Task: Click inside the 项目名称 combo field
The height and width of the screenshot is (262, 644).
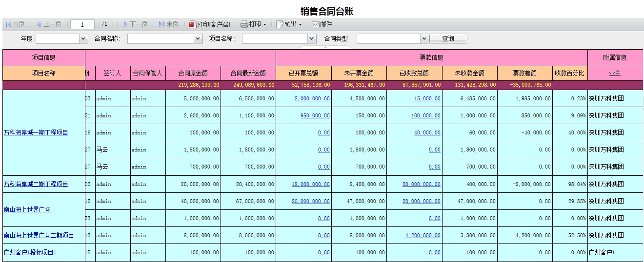Action: 275,38
